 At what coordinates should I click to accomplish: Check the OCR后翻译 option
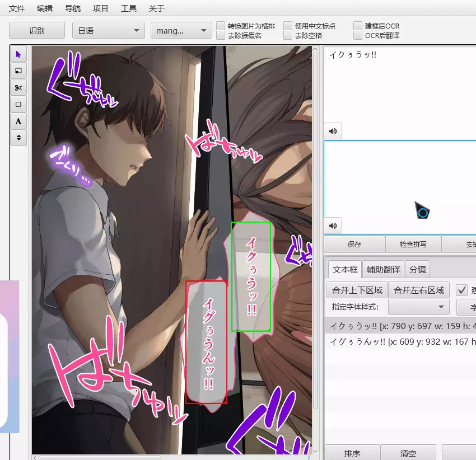pos(358,35)
